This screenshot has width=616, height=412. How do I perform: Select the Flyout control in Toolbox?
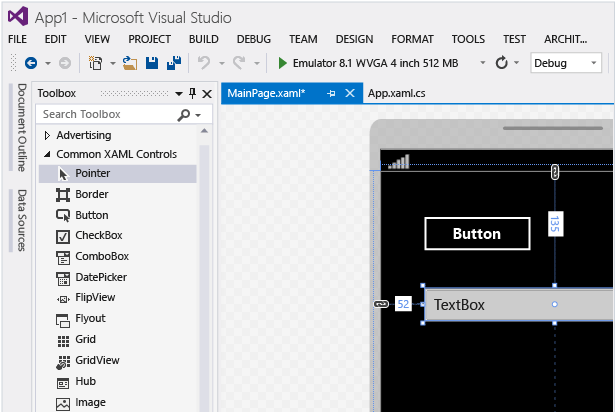click(x=117, y=319)
